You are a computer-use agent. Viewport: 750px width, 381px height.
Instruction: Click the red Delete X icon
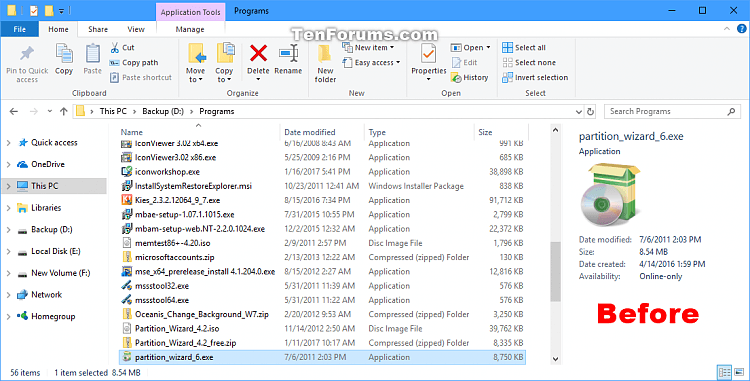258,53
